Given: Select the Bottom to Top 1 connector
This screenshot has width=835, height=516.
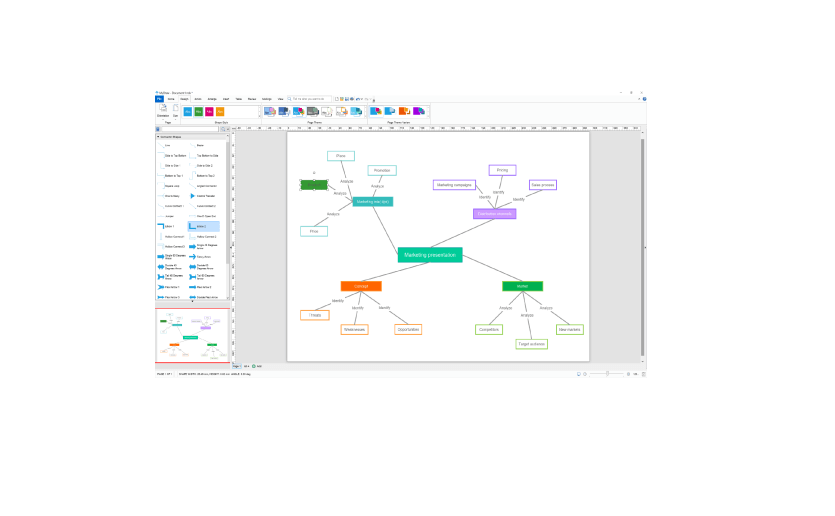Looking at the screenshot, I should pyautogui.click(x=171, y=176).
